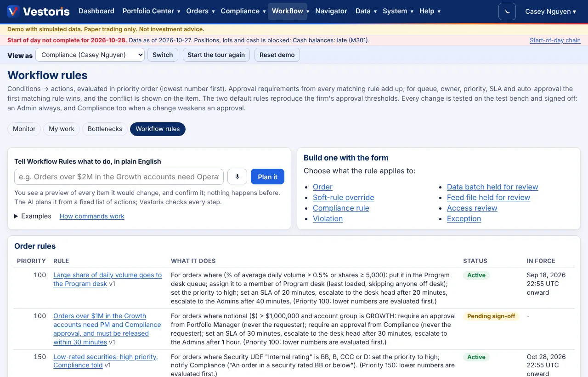Screen dimensions: 588x377
Task: Choose Access review rule type
Action: [x=472, y=208]
